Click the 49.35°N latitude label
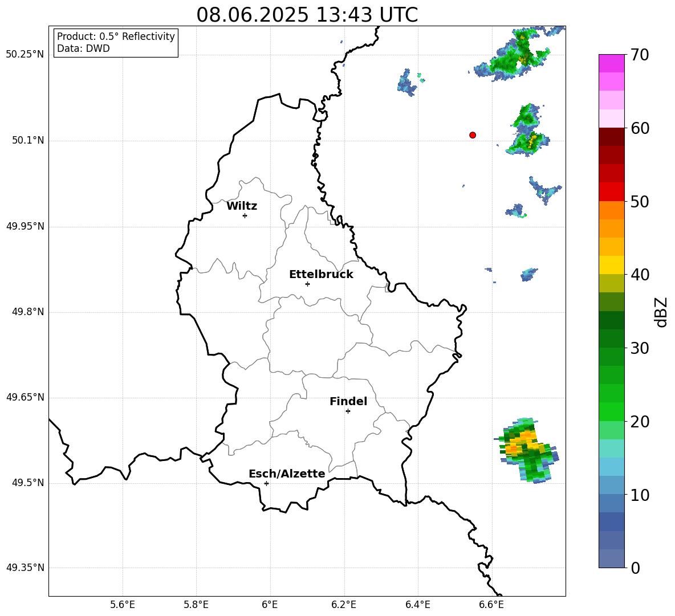The width and height of the screenshot is (675, 616). click(x=25, y=568)
